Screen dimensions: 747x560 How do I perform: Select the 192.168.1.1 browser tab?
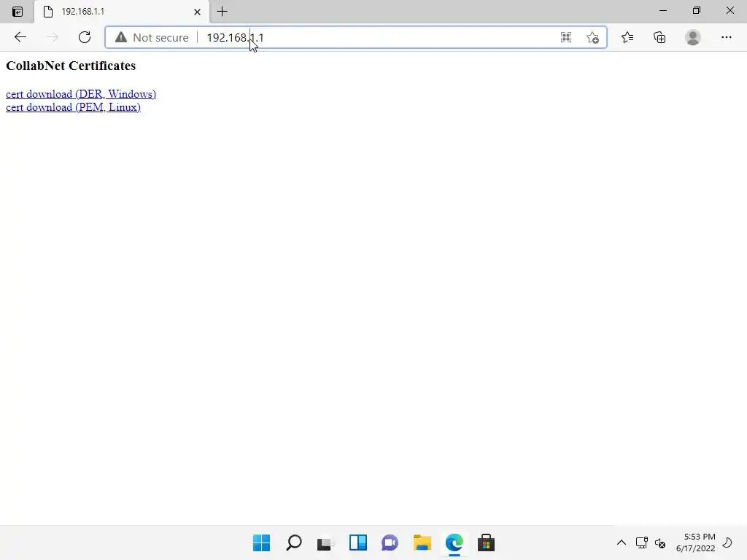pyautogui.click(x=122, y=12)
